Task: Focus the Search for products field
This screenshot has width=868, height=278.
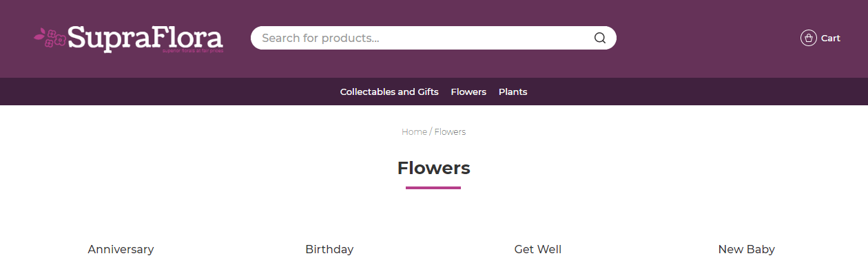Action: (433, 38)
